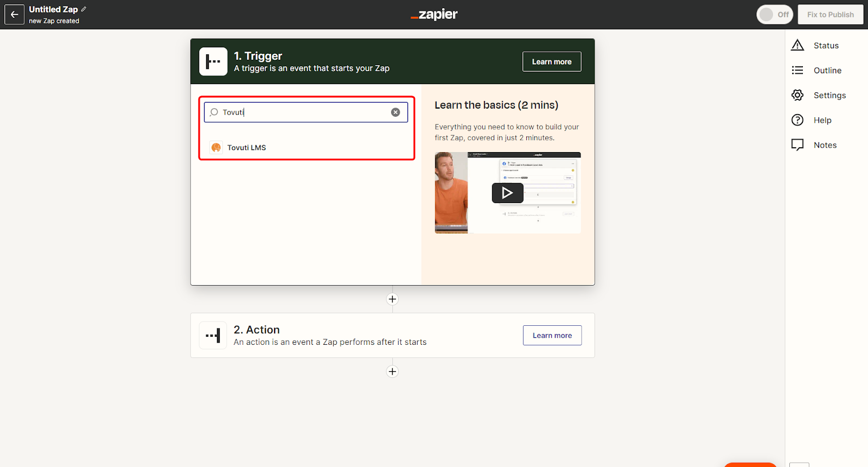Go back using the arrow button
Image resolution: width=868 pixels, height=467 pixels.
pos(14,15)
